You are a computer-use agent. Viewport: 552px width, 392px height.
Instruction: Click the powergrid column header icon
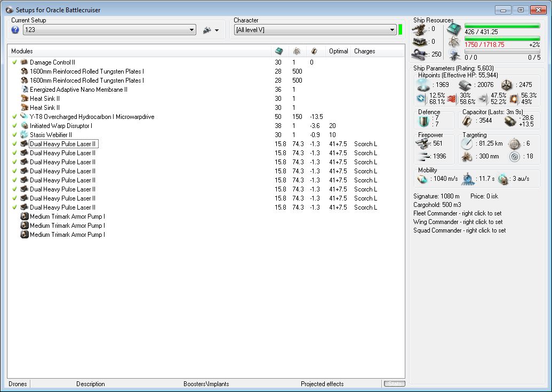[x=297, y=51]
